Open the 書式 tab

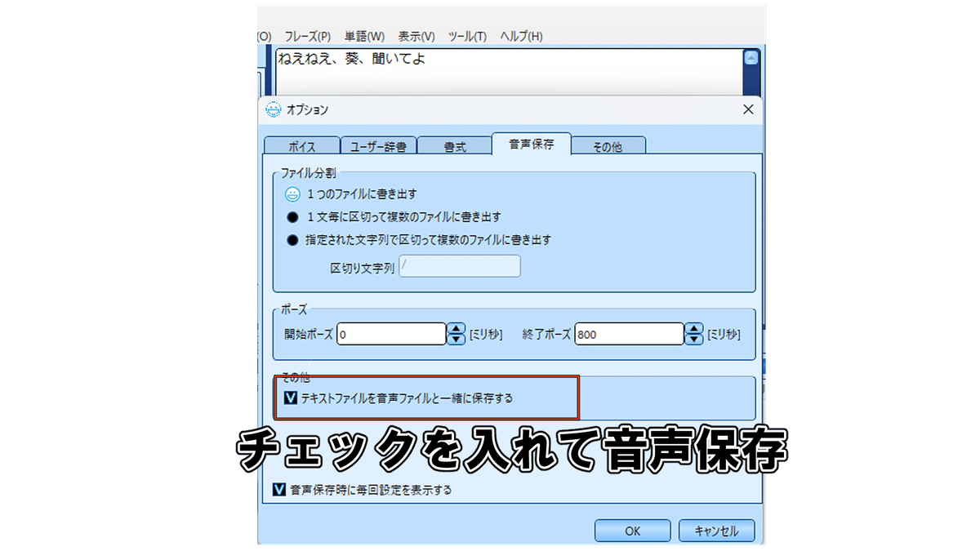pos(455,144)
